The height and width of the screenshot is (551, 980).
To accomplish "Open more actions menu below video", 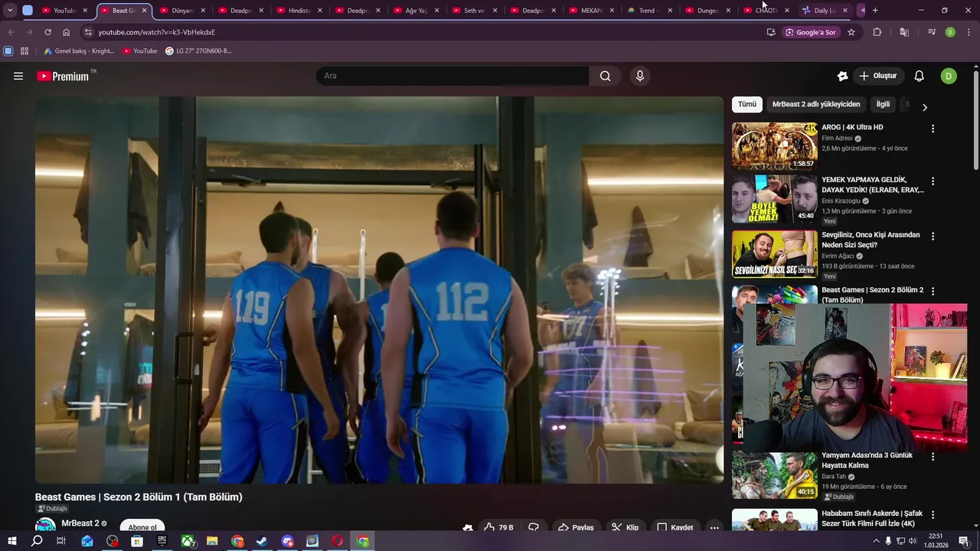I will point(714,527).
